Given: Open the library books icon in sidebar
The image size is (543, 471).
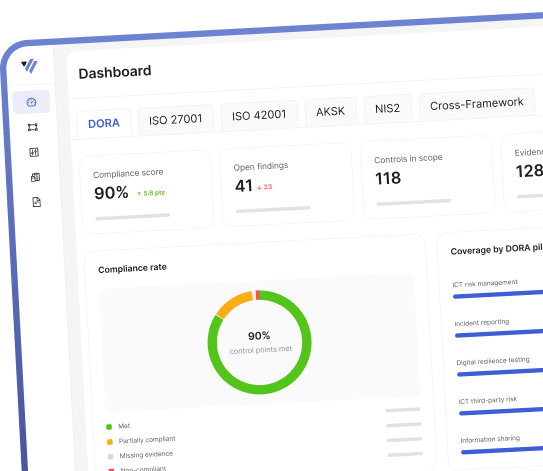Looking at the screenshot, I should point(35,177).
